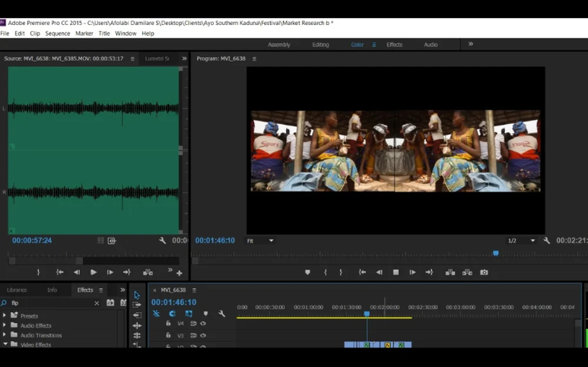Screen dimensions: 588x367
Task: Toggle V4 track output eye
Action: tap(203, 324)
